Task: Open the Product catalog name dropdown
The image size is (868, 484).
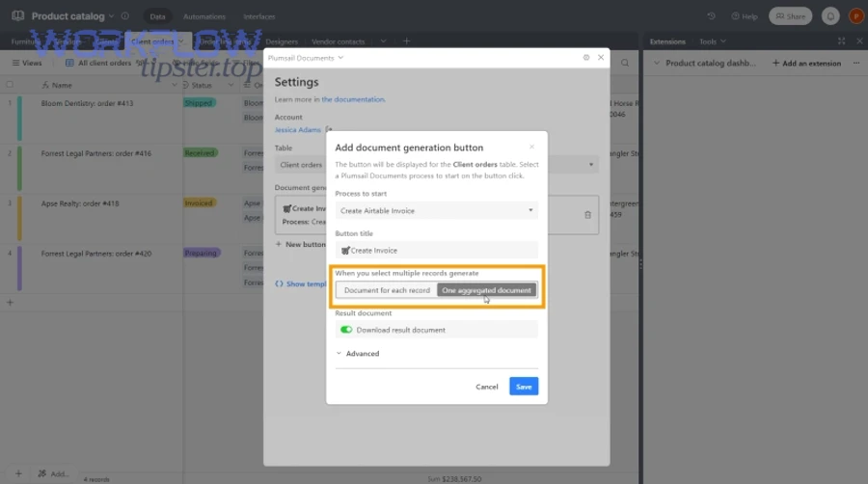Action: point(111,16)
